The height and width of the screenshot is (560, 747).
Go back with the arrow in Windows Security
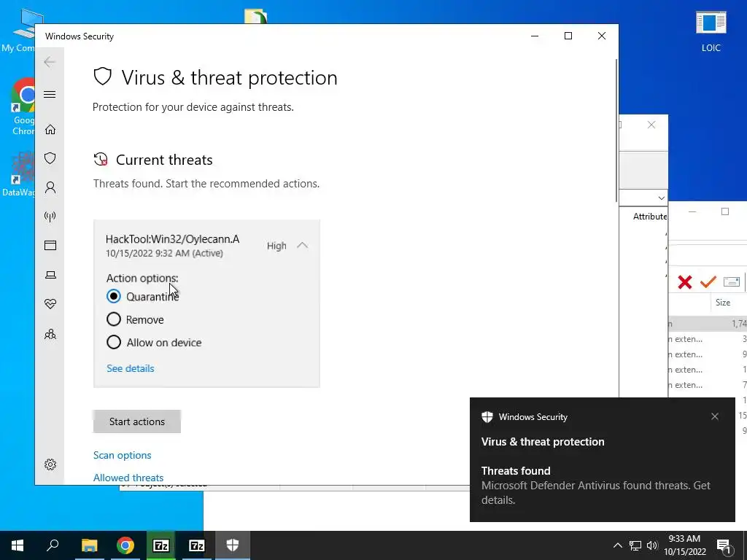click(x=50, y=62)
